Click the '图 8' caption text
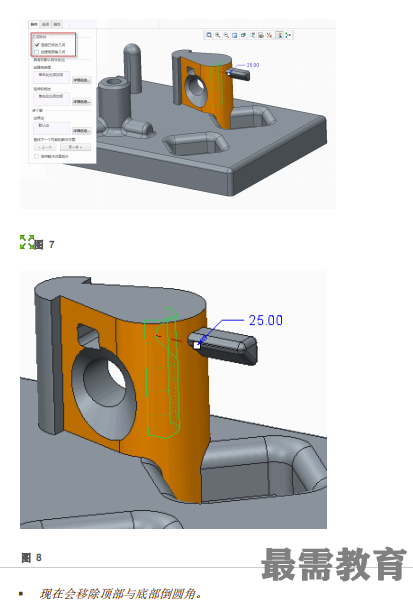The width and height of the screenshot is (413, 604). 32,557
